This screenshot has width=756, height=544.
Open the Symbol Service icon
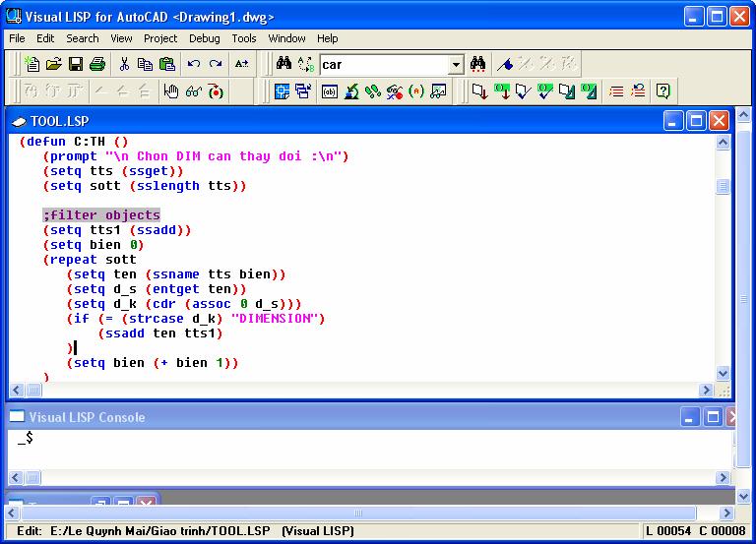click(x=395, y=91)
